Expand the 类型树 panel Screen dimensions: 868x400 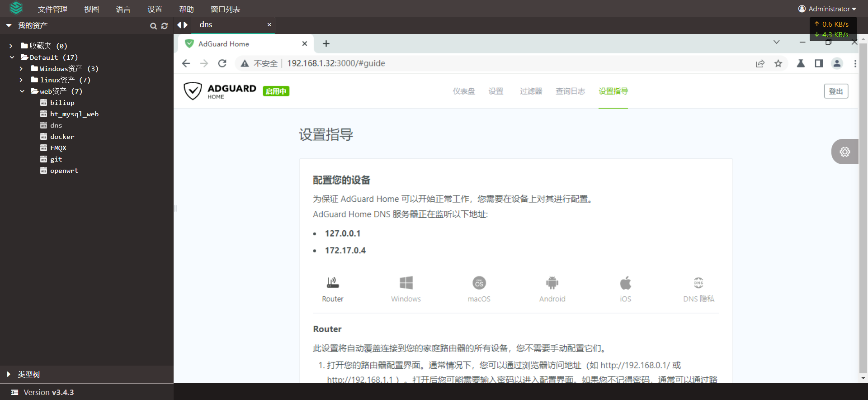click(9, 374)
